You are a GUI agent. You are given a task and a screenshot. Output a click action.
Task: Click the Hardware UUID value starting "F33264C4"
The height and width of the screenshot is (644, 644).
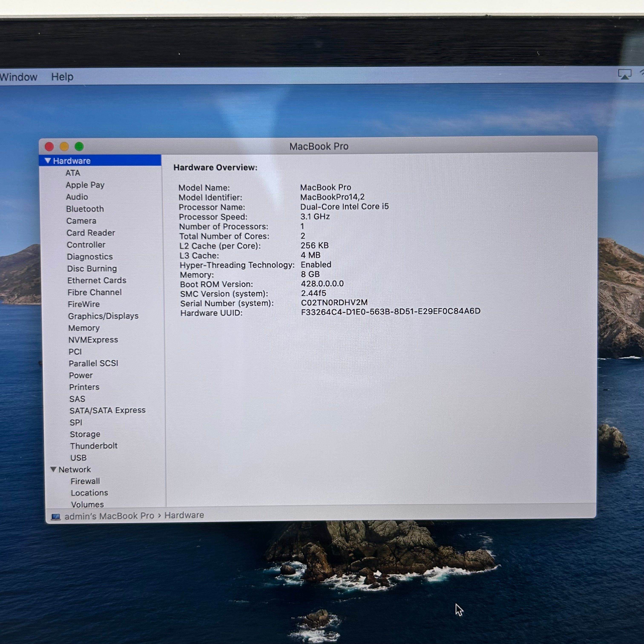(x=391, y=311)
